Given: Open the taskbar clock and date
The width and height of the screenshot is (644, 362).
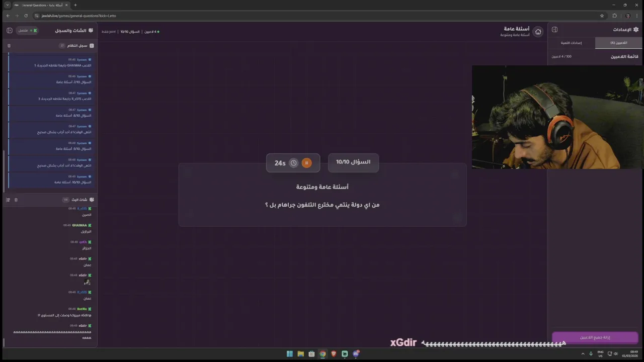Looking at the screenshot, I should pyautogui.click(x=630, y=353).
